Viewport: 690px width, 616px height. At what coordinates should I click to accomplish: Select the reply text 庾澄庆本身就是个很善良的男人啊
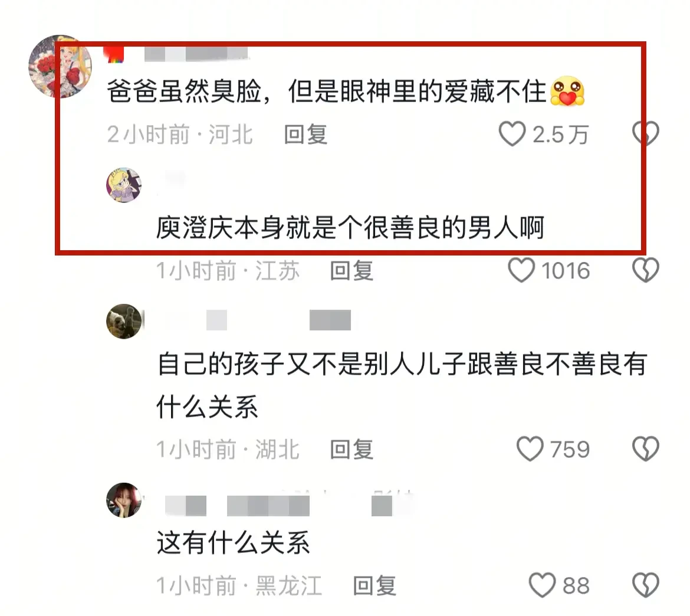[x=351, y=228]
